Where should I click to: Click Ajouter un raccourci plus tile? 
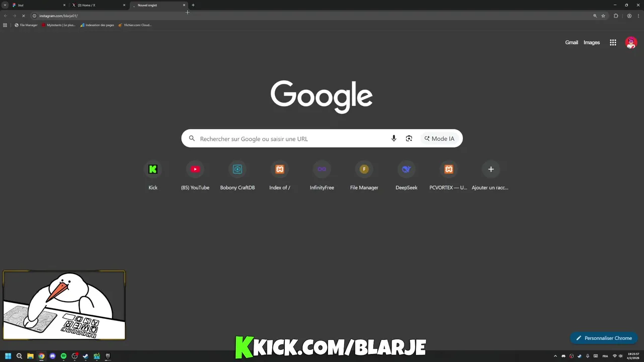pos(491,175)
